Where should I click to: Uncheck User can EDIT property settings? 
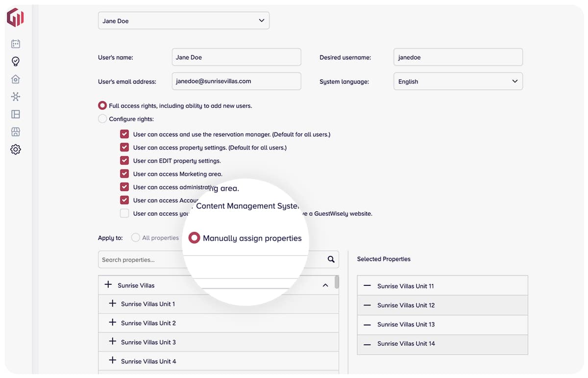pyautogui.click(x=124, y=160)
